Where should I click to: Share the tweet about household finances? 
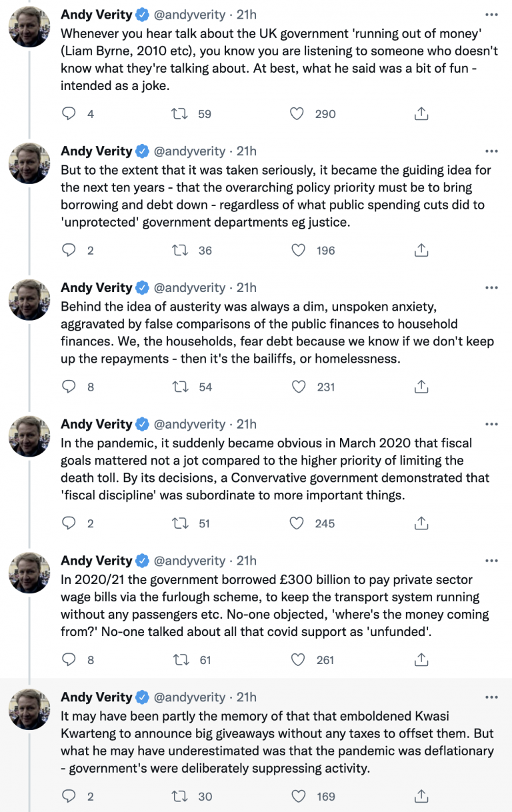pos(421,387)
